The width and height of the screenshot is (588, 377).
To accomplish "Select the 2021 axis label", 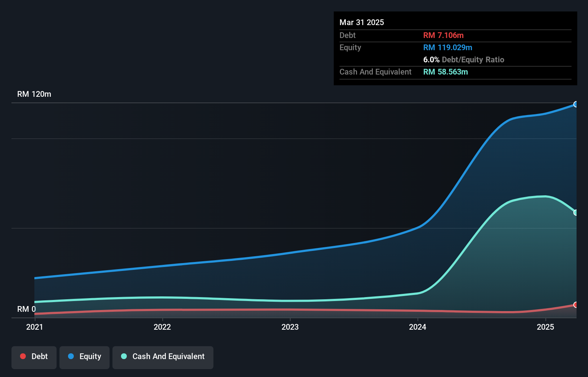I will (34, 327).
